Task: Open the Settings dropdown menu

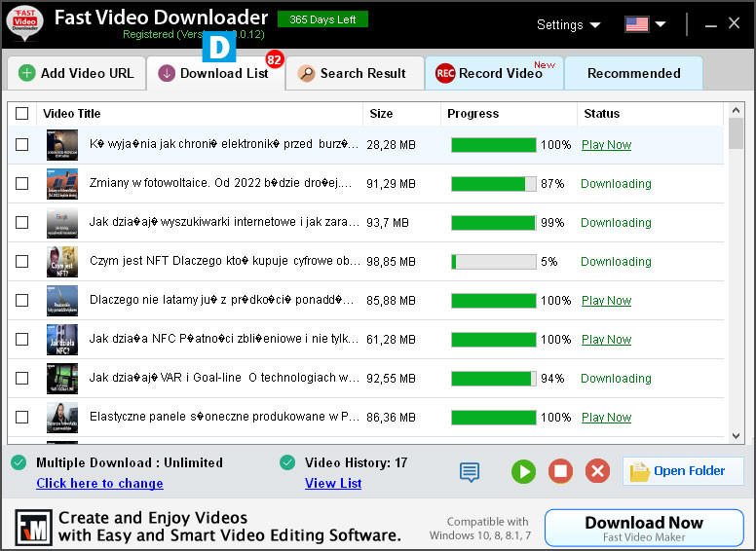Action: [568, 24]
